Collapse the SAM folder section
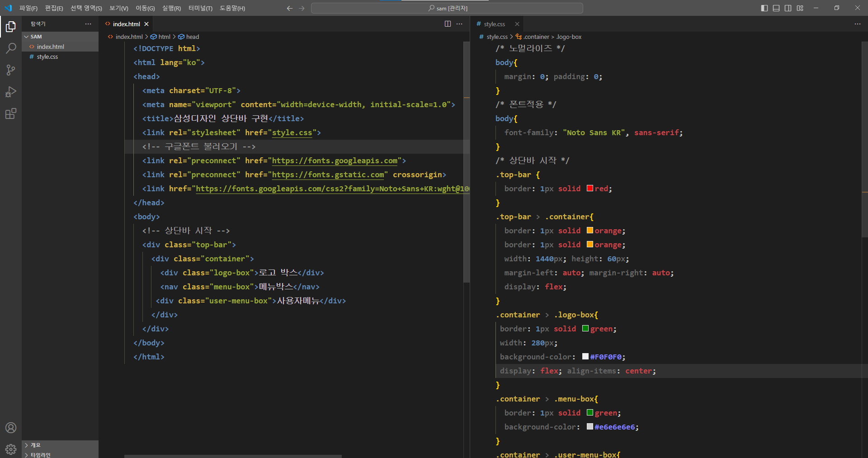This screenshot has width=868, height=458. pyautogui.click(x=60, y=37)
